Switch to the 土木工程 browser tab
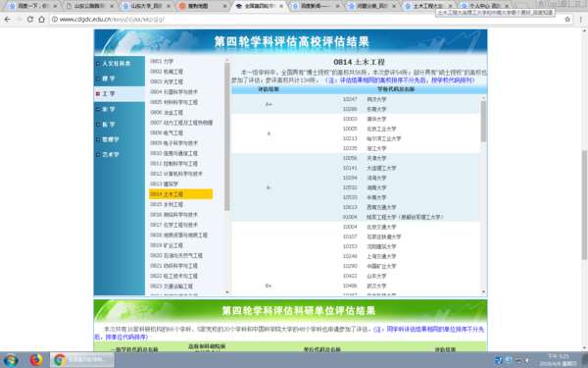 tap(428, 6)
